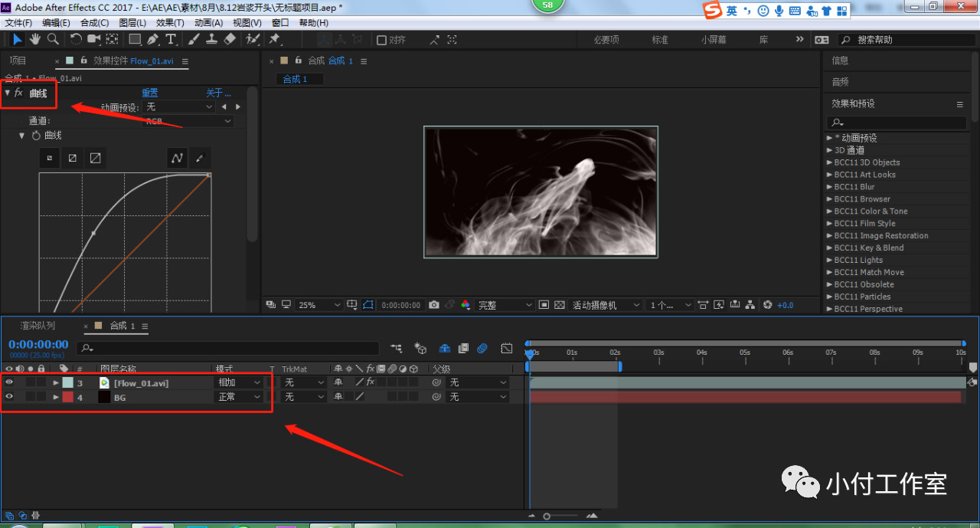
Task: Pick the Pen tool
Action: click(153, 39)
